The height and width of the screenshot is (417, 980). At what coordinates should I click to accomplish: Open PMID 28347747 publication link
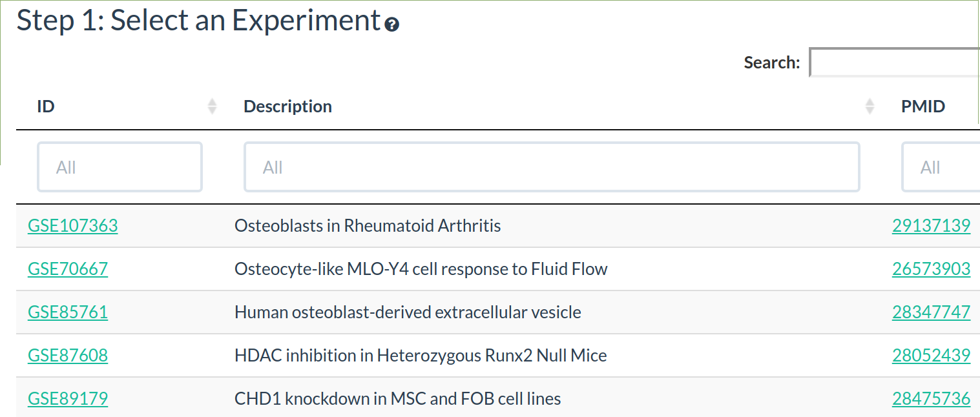(931, 312)
